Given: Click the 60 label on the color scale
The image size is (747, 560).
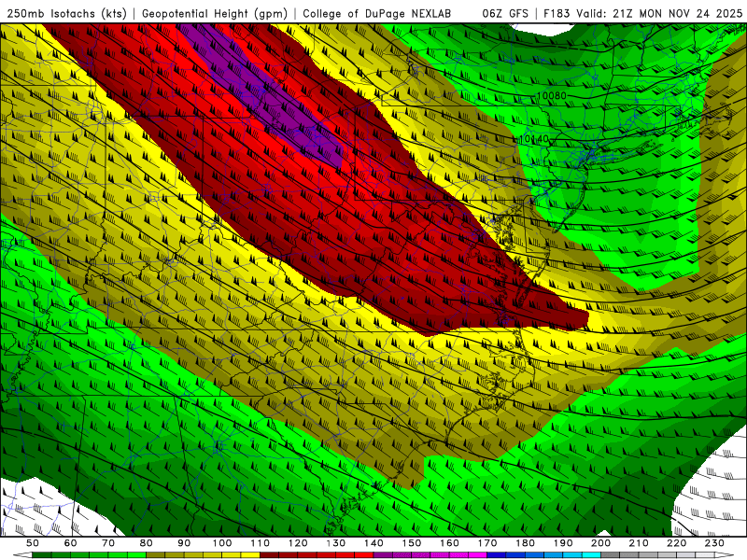Looking at the screenshot, I should [71, 543].
